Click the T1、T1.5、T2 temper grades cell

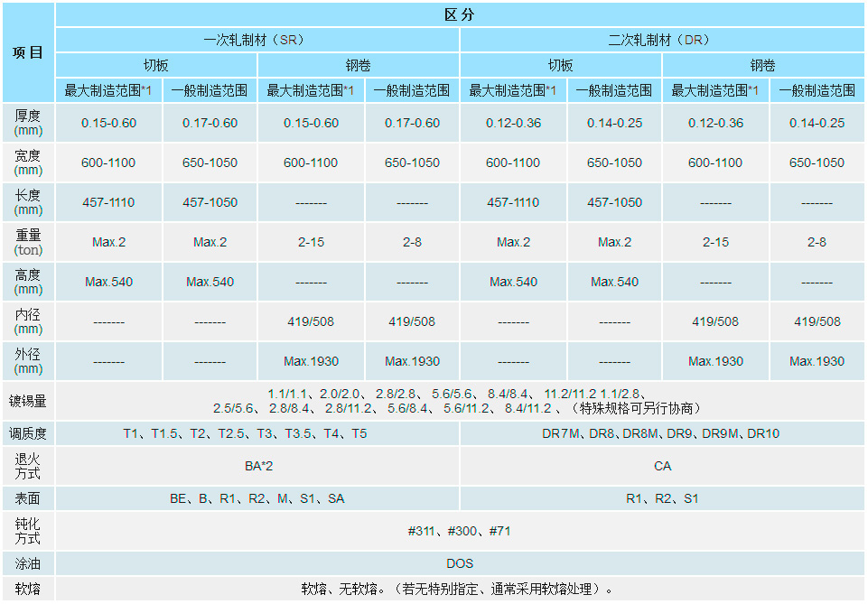(257, 433)
